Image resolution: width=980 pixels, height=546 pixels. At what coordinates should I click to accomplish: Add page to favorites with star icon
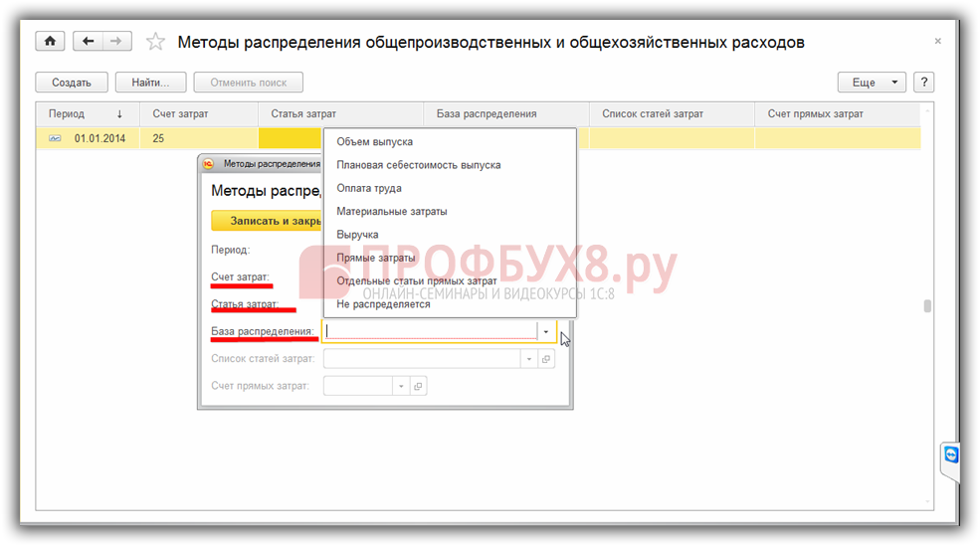pos(155,42)
